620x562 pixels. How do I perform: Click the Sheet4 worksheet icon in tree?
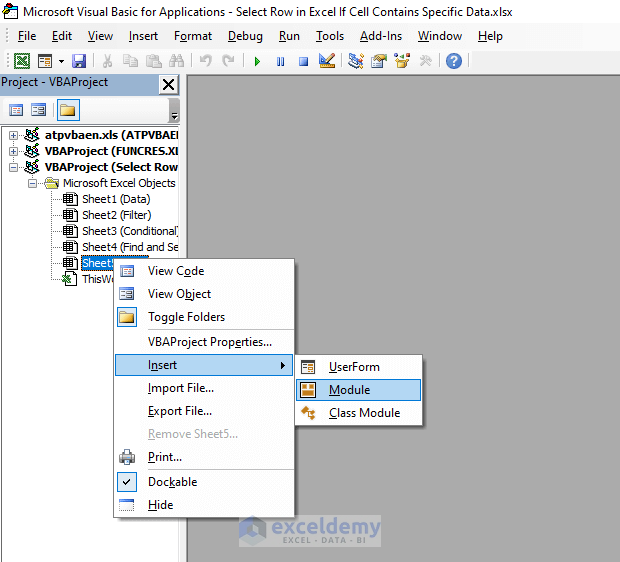click(x=70, y=247)
